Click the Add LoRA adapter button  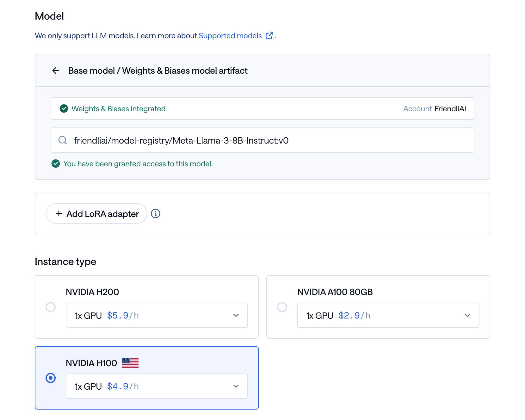point(96,213)
